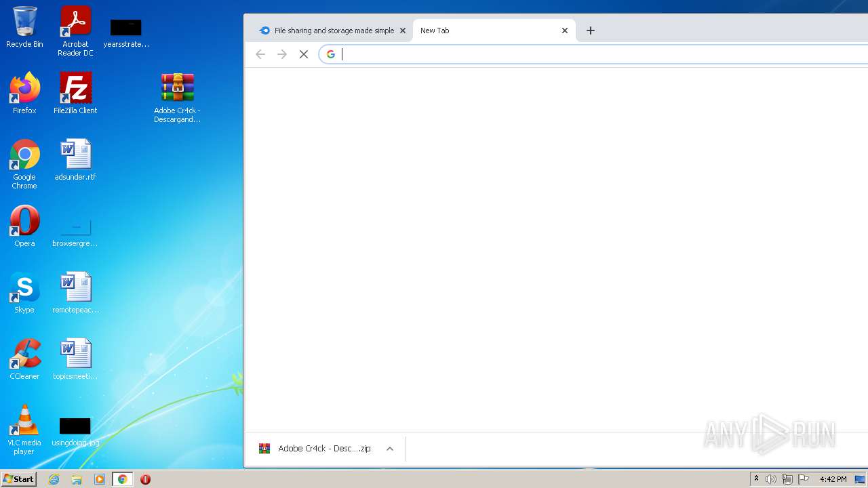The width and height of the screenshot is (868, 488).
Task: Select remotepeac... Word document
Action: 75,293
